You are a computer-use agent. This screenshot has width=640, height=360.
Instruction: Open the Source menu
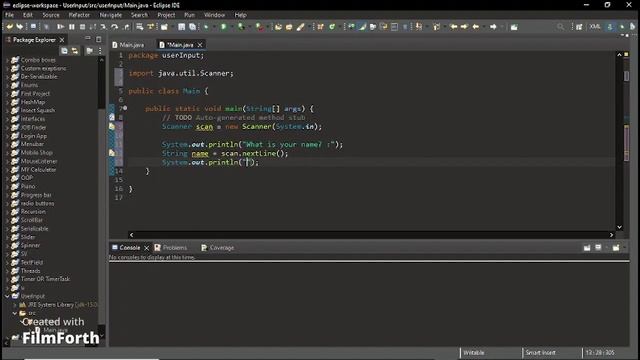(x=51, y=15)
